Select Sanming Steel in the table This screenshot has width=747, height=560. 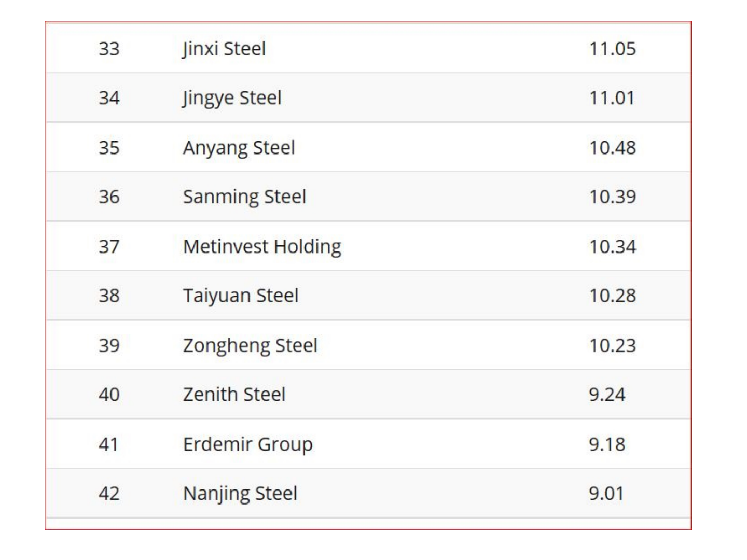pyautogui.click(x=244, y=197)
